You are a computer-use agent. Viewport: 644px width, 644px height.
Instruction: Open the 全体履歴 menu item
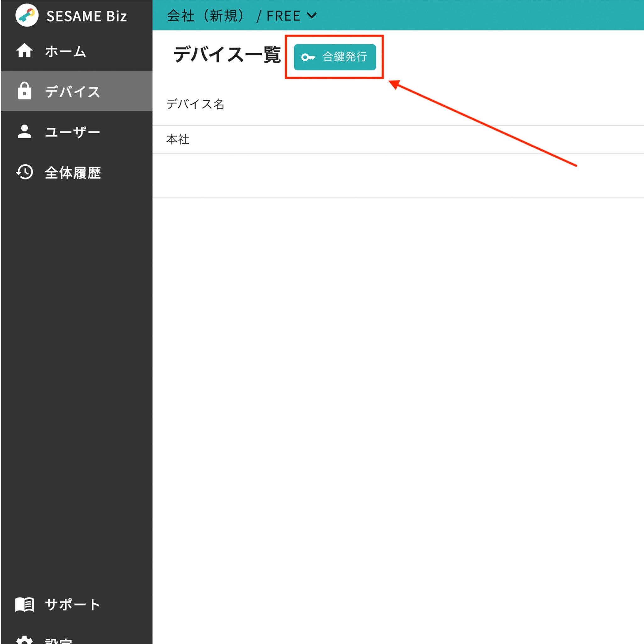pyautogui.click(x=77, y=172)
